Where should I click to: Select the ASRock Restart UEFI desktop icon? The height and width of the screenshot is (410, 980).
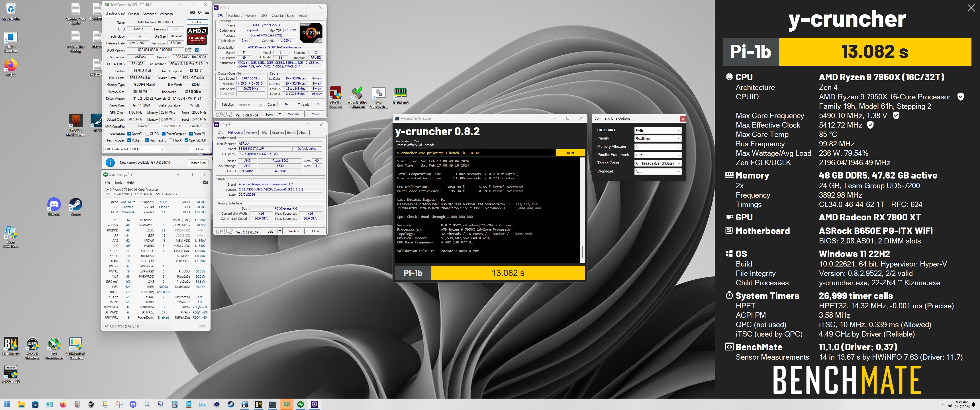click(x=32, y=348)
